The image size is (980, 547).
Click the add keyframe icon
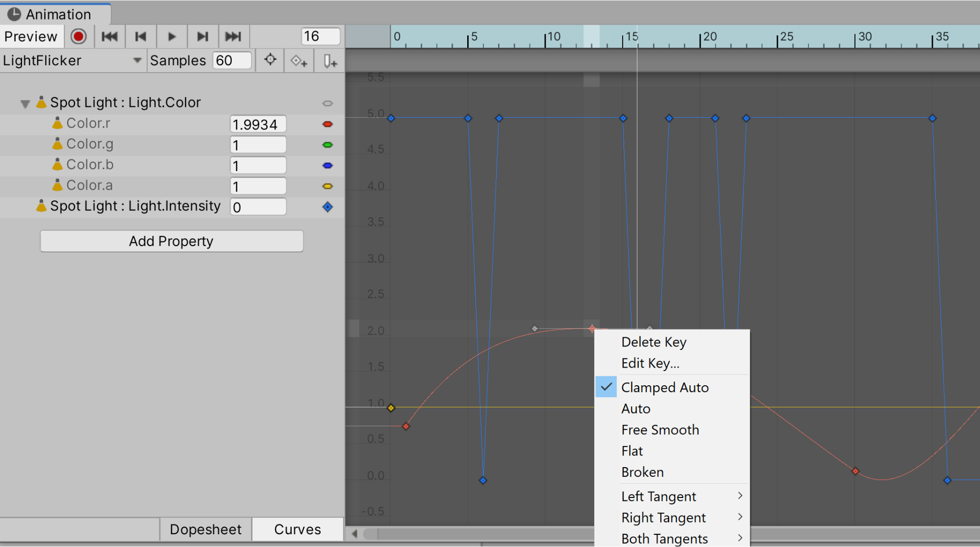click(x=299, y=61)
